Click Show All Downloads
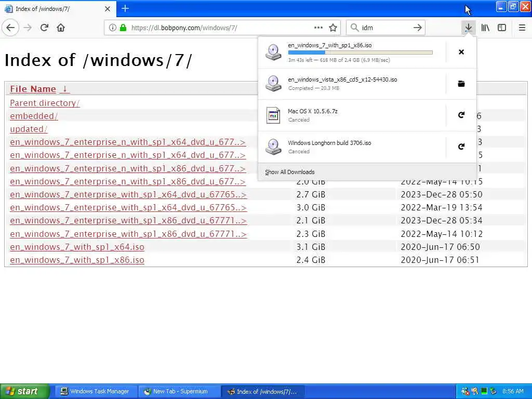This screenshot has width=532, height=399. coord(290,172)
